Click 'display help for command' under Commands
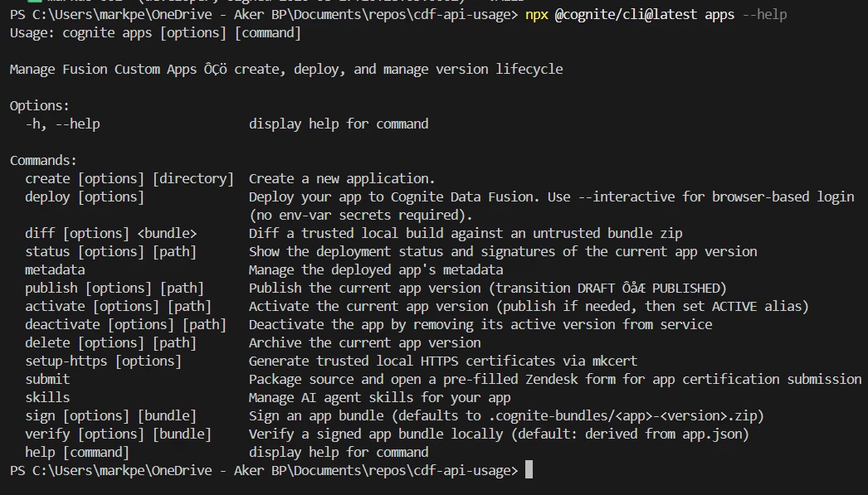 tap(339, 453)
